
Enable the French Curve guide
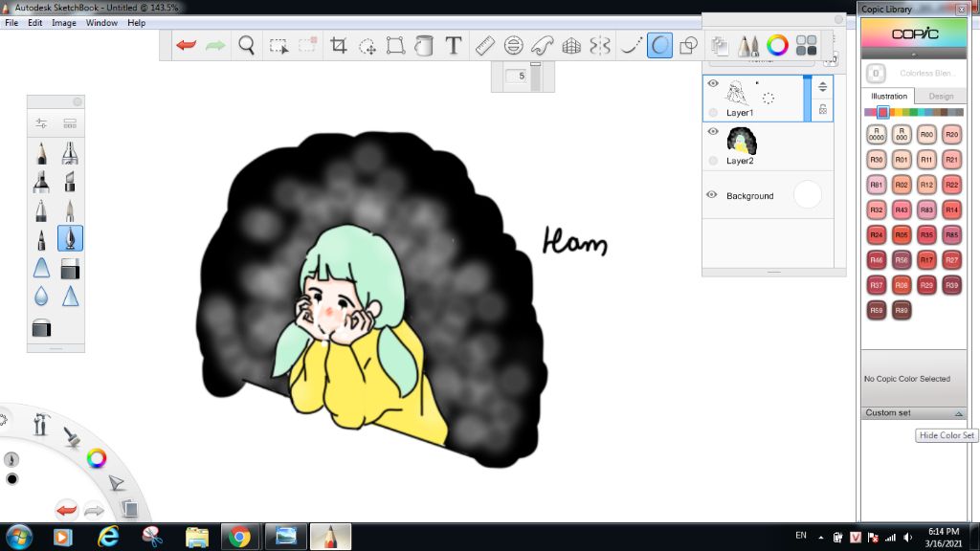(x=543, y=46)
